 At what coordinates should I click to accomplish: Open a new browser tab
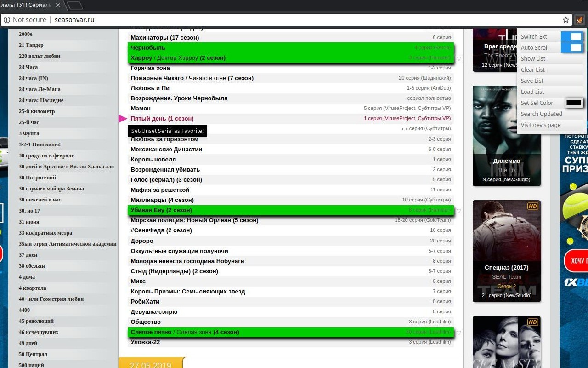[74, 5]
